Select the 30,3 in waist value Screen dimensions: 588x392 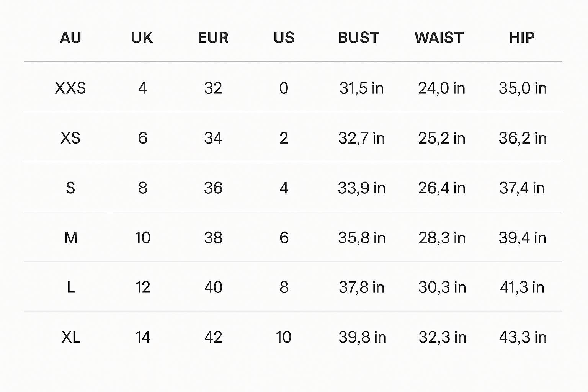pos(442,287)
